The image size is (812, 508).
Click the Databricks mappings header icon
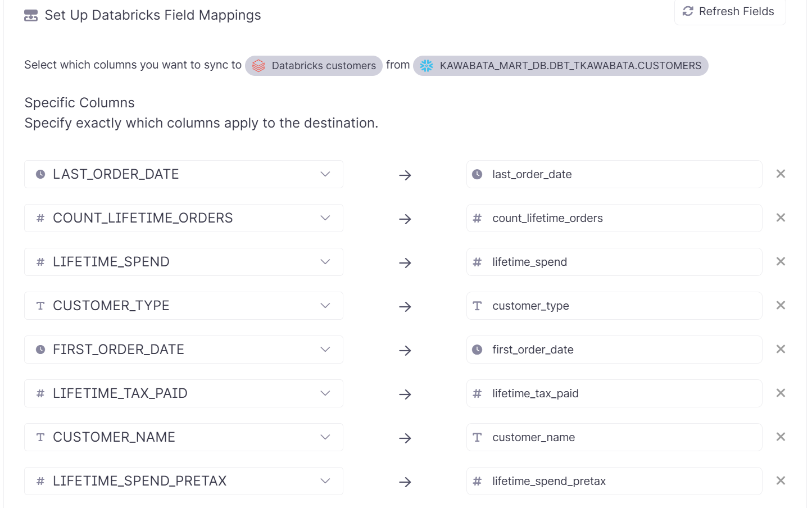(31, 16)
